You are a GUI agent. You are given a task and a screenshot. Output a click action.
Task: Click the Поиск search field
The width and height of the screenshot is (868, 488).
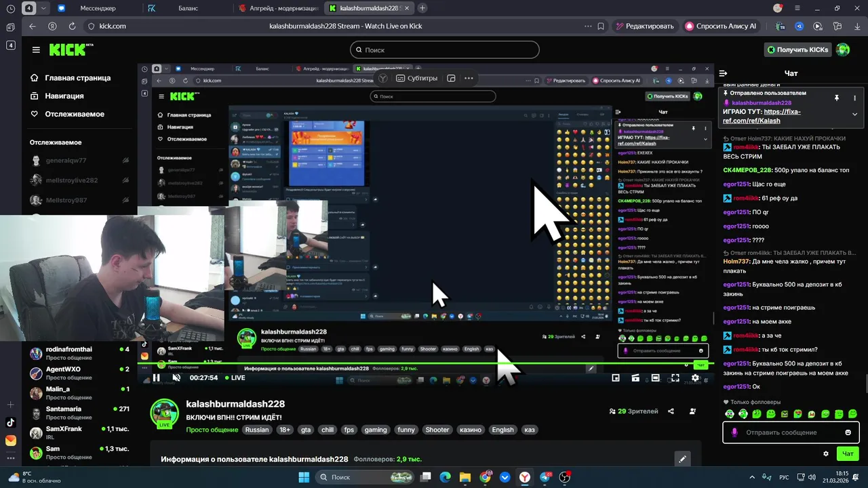click(x=445, y=50)
